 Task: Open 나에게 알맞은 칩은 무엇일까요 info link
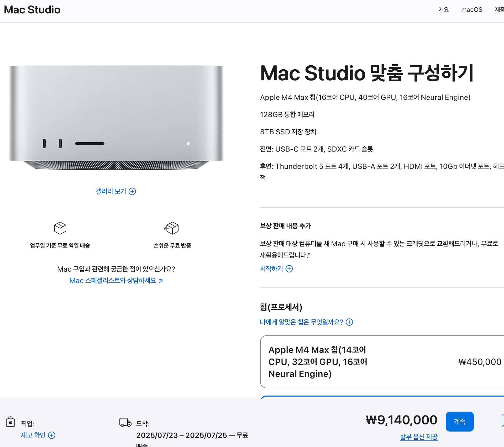[301, 322]
